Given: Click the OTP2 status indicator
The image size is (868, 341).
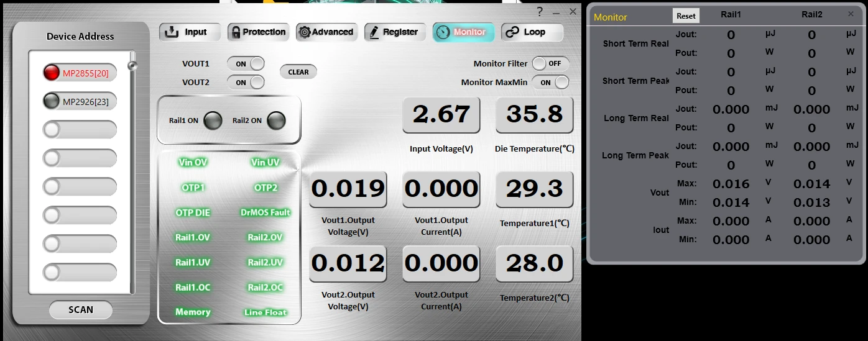Looking at the screenshot, I should (x=265, y=187).
